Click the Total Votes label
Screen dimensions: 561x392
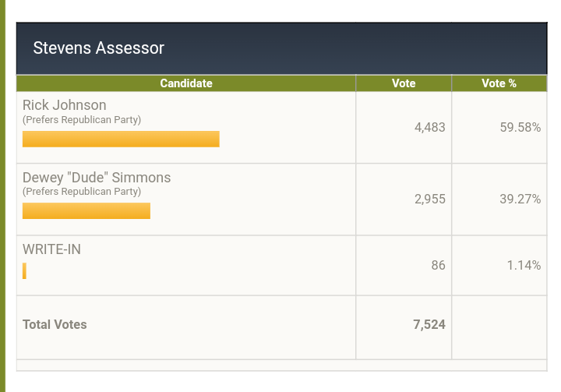55,324
